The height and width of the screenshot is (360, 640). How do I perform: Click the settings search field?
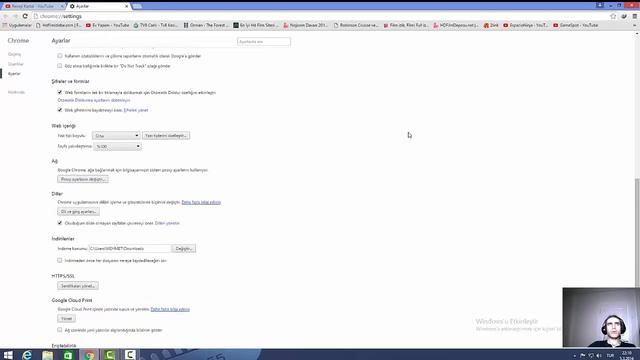[x=264, y=42]
